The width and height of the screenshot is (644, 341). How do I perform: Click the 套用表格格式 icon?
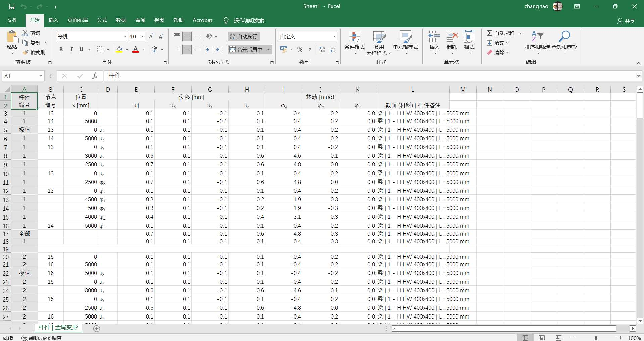(379, 42)
